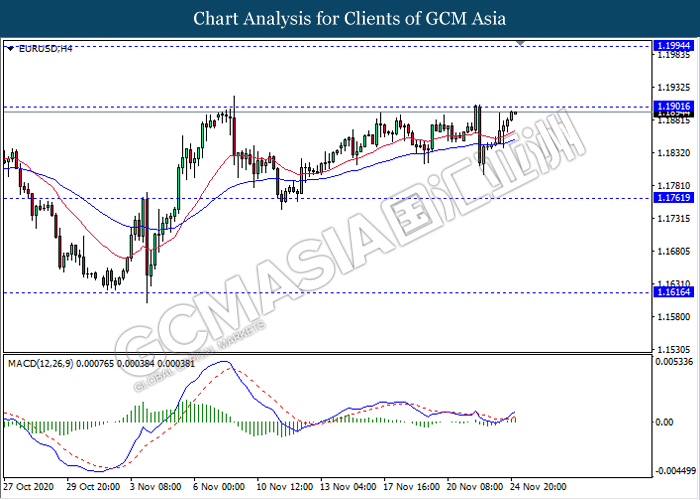Click the 1.15800 price axis value
This screenshot has height=500, width=700.
coord(674,317)
